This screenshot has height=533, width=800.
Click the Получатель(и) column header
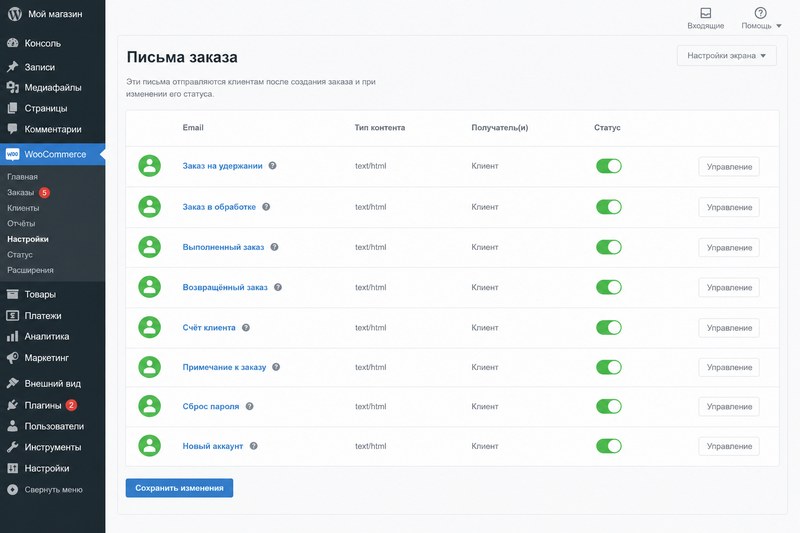coord(499,128)
